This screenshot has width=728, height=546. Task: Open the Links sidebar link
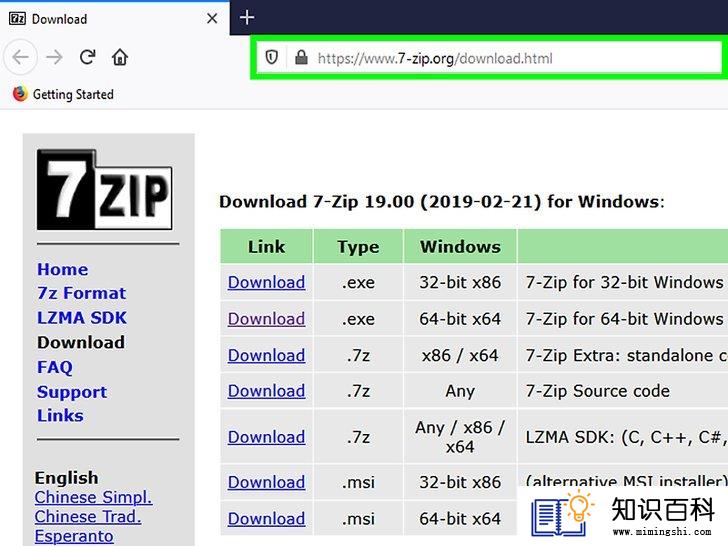coord(60,416)
